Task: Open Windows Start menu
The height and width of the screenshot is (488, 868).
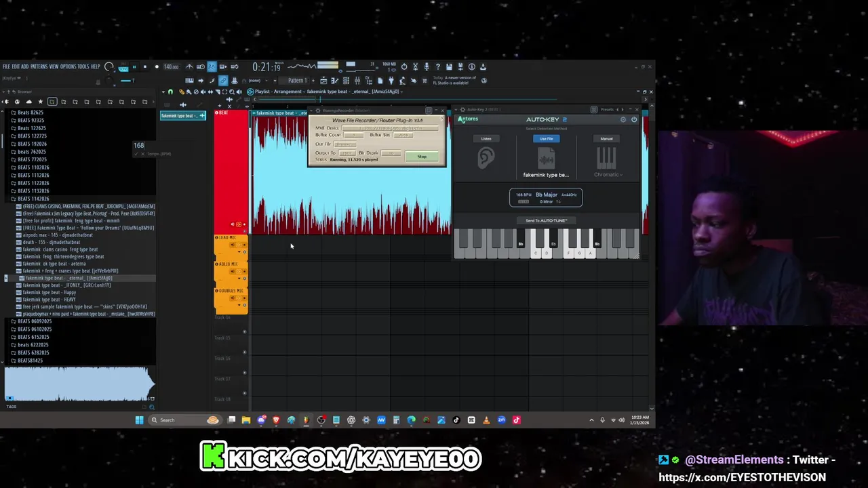Action: [x=139, y=420]
